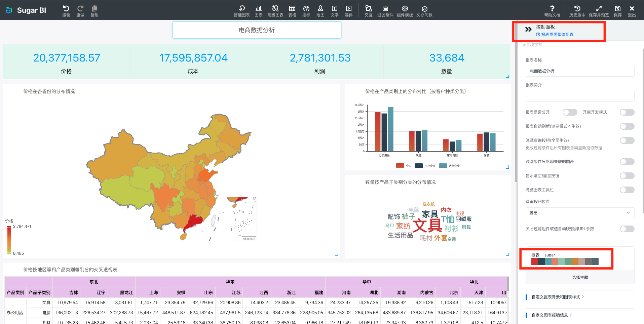Viewport: 644px width, 324px height.
Task: Click the 产品子类别 header cell
Action: point(39,293)
